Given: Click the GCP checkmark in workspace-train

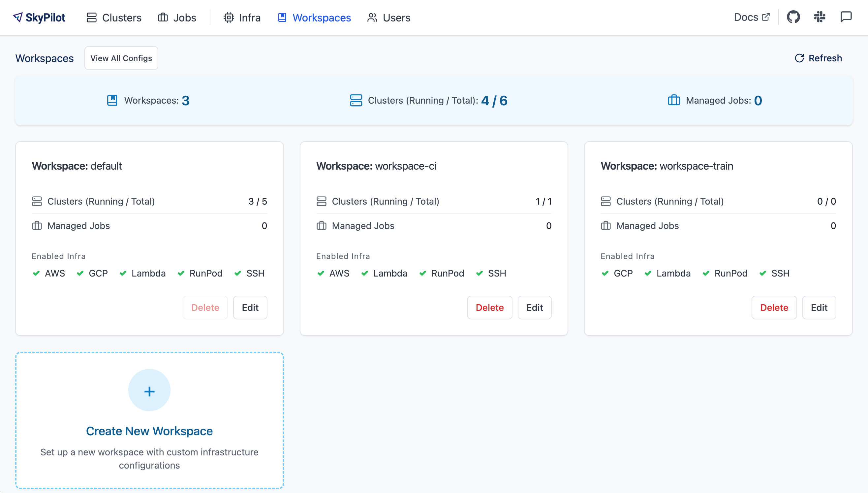Looking at the screenshot, I should [x=605, y=273].
